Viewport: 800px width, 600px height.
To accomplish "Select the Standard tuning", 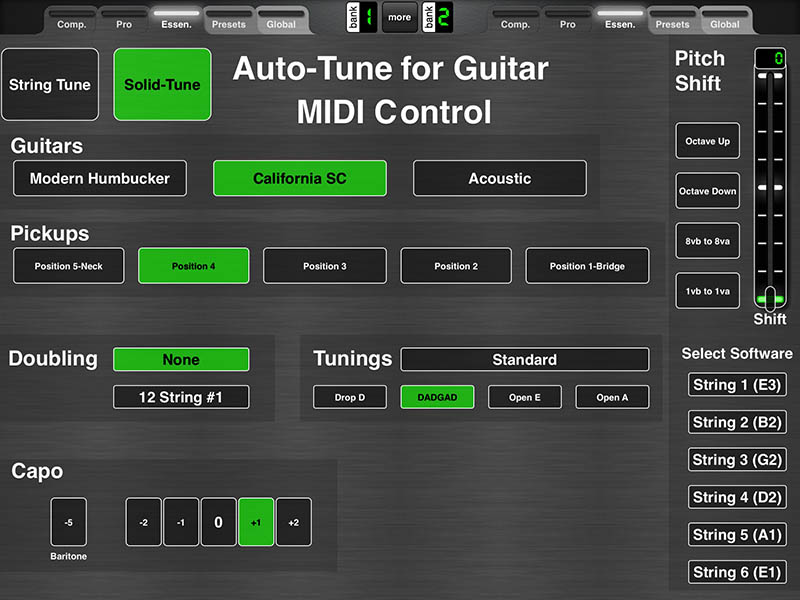I will point(525,360).
